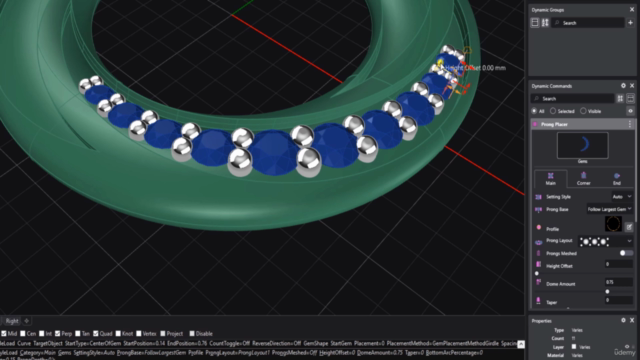The width and height of the screenshot is (640, 360).
Task: Select the Right viewport tab
Action: pyautogui.click(x=12, y=321)
